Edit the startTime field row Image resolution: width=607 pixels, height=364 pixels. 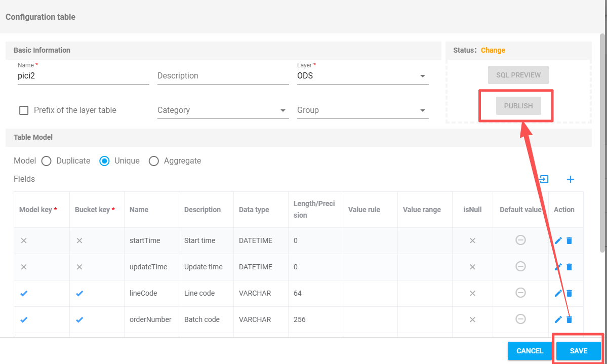tap(558, 240)
